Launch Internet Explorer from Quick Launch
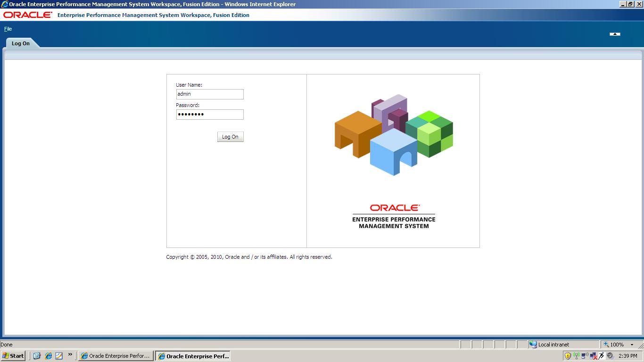Viewport: 644px width, 362px height. 48,356
